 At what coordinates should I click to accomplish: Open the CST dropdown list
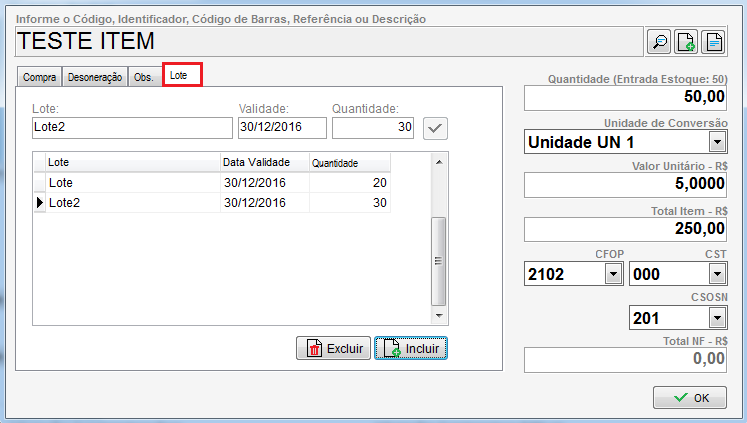click(x=717, y=275)
